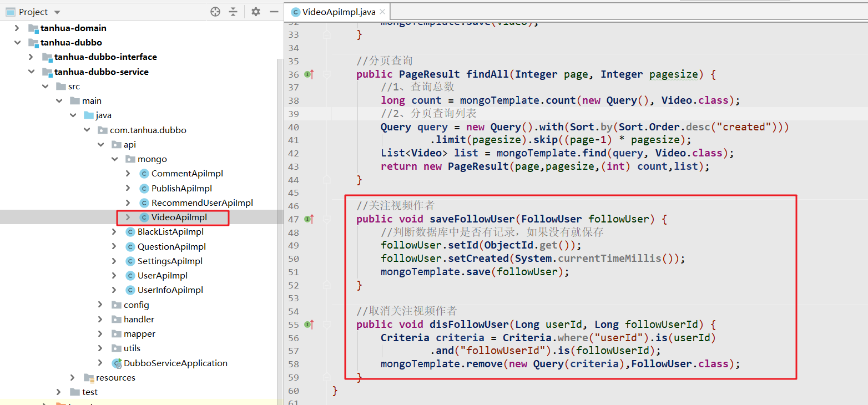Click saveFollowUser method name in editor

tap(472, 219)
